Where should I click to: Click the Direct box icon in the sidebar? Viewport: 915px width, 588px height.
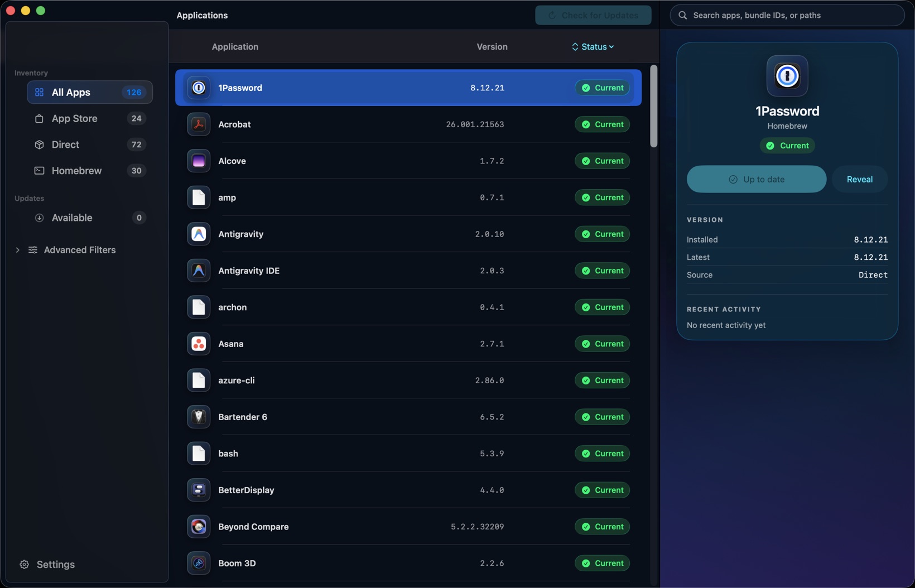pyautogui.click(x=39, y=144)
